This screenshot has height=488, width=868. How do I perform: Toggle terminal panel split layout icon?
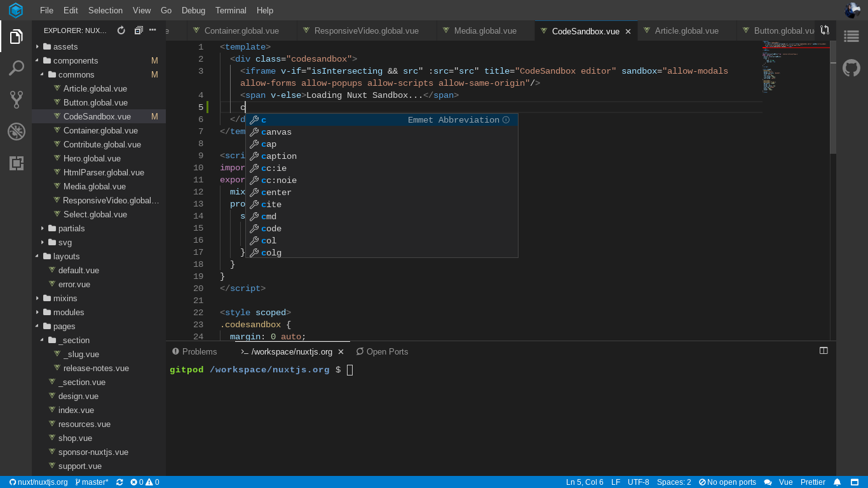824,351
